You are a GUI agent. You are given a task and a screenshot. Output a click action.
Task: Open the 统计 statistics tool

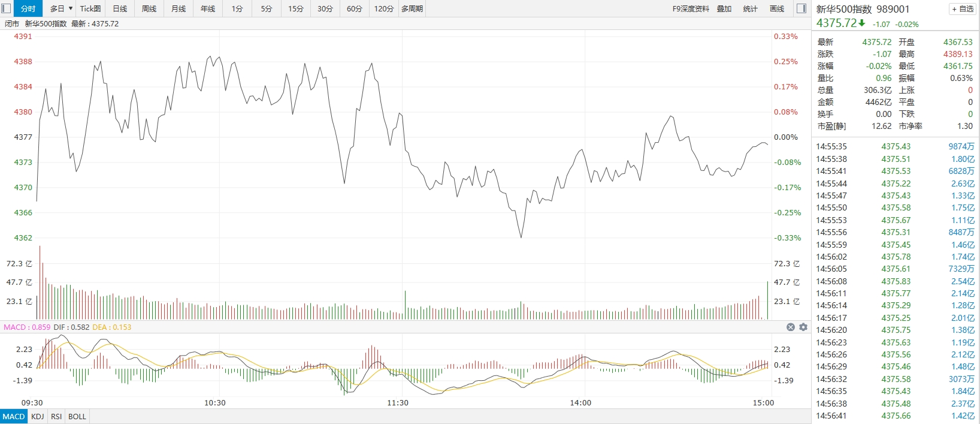point(750,8)
